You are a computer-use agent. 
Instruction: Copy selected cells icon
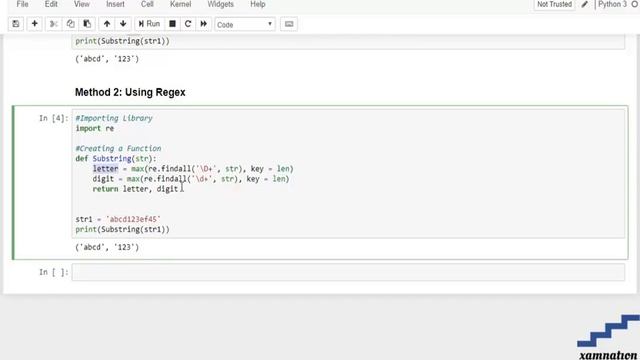[70, 24]
